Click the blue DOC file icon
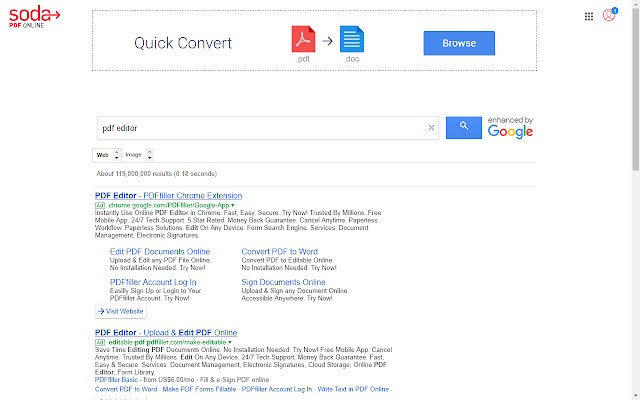 pyautogui.click(x=352, y=40)
